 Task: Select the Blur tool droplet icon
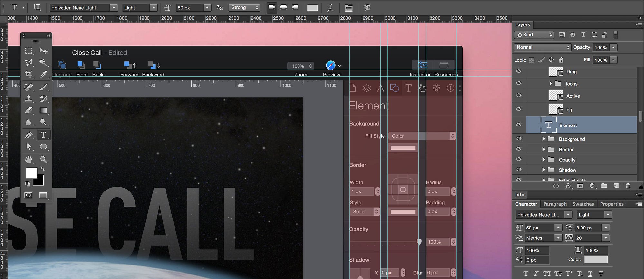[29, 122]
